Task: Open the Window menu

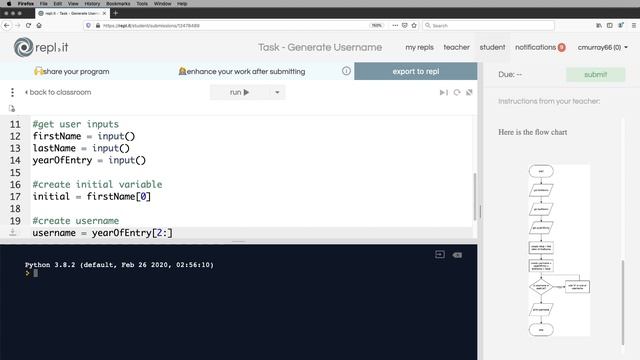Action: 162,3
